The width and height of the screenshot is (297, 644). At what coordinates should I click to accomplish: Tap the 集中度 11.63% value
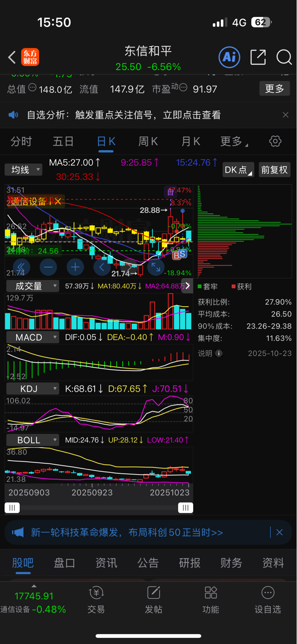pos(279,338)
